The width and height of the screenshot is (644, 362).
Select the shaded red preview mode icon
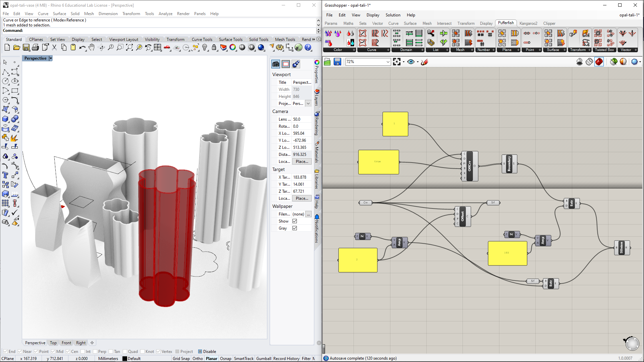coord(599,62)
